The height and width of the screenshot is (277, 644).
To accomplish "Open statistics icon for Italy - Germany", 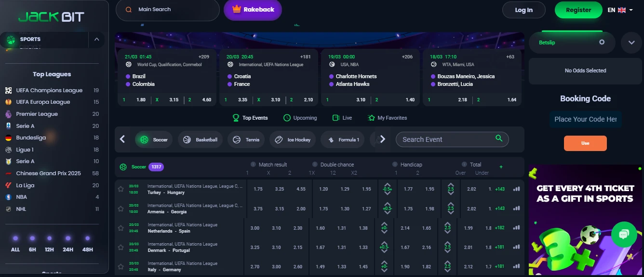I will point(517,266).
